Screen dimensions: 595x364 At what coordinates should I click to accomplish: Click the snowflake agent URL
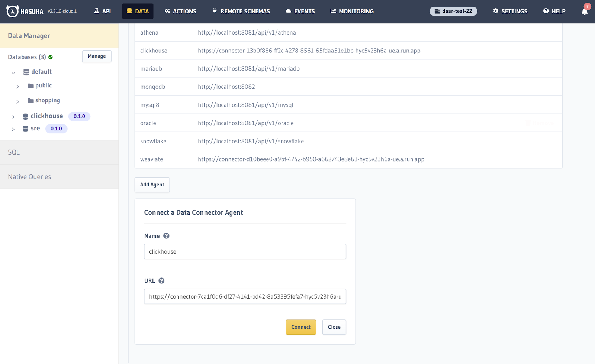click(251, 142)
